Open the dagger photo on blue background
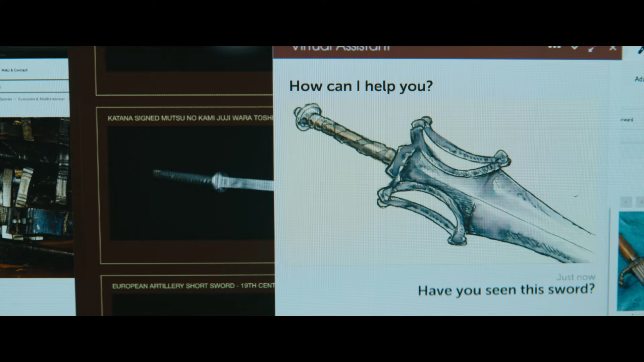The image size is (644, 362). tap(631, 261)
